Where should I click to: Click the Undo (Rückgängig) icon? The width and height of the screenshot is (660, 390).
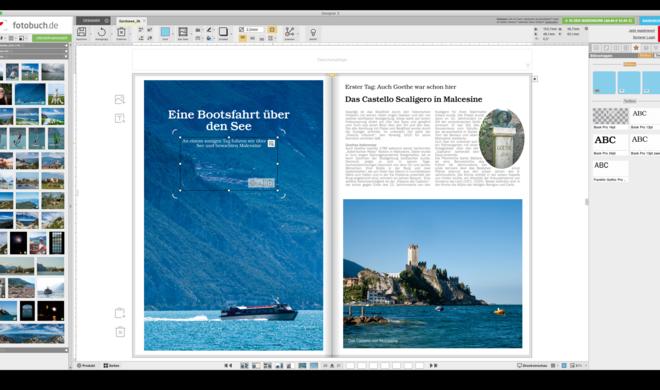pyautogui.click(x=101, y=32)
